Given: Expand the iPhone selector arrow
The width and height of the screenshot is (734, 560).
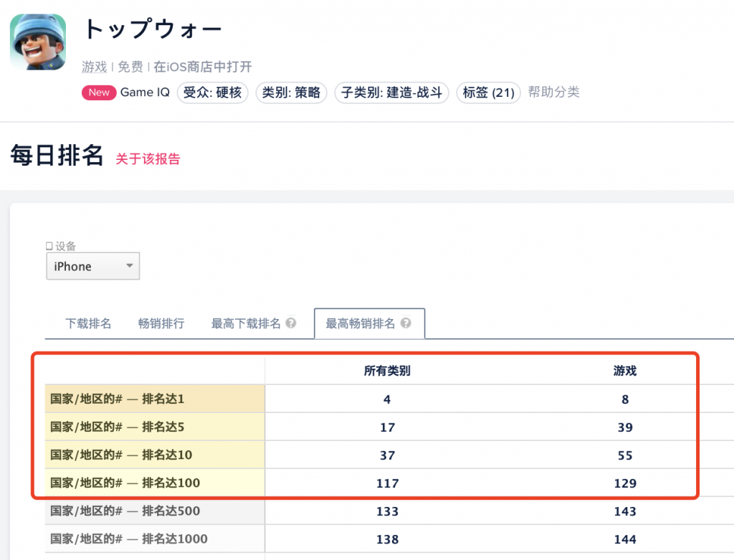Looking at the screenshot, I should 130,266.
